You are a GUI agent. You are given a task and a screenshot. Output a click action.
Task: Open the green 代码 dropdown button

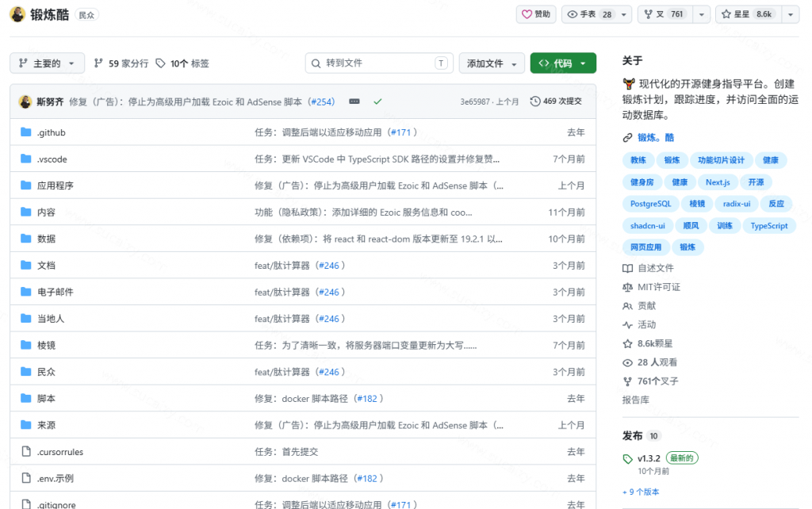tap(563, 63)
